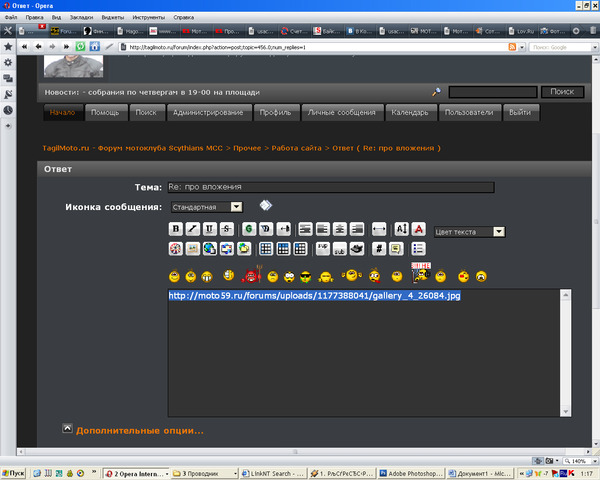Image resolution: width=600 pixels, height=480 pixels.
Task: Align text left icon
Action: coord(323,229)
